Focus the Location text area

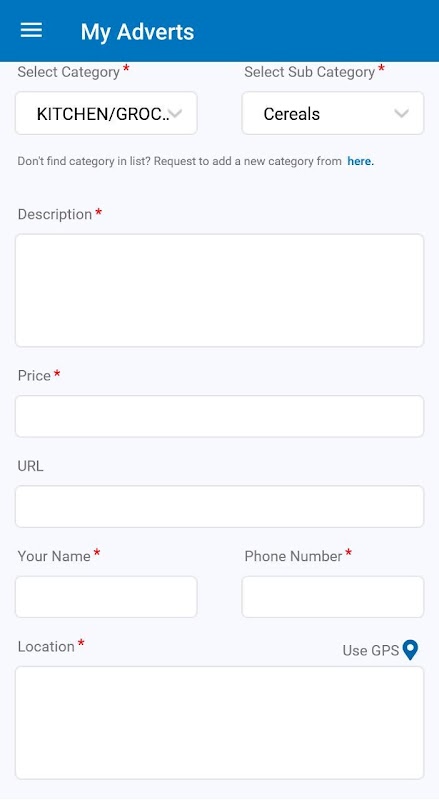point(220,723)
